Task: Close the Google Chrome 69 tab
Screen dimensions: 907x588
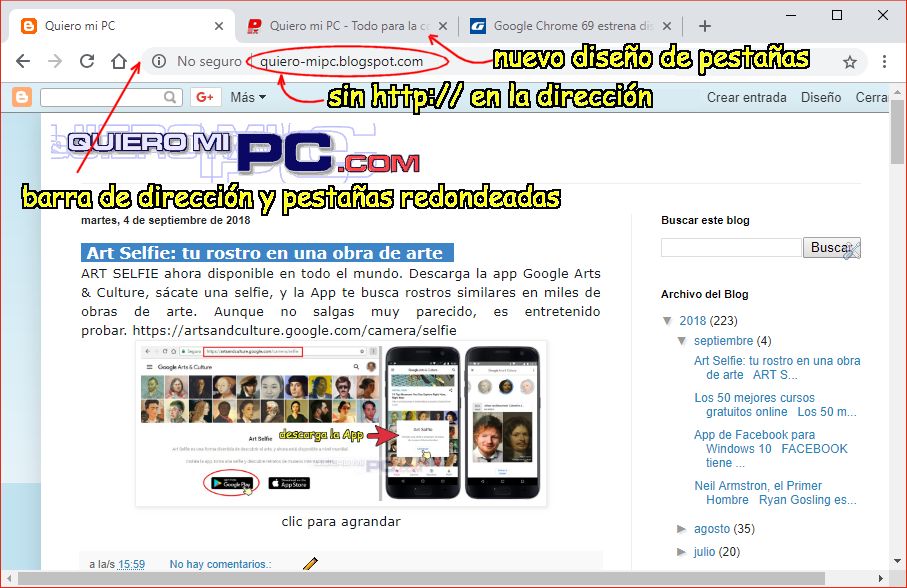Action: 666,26
